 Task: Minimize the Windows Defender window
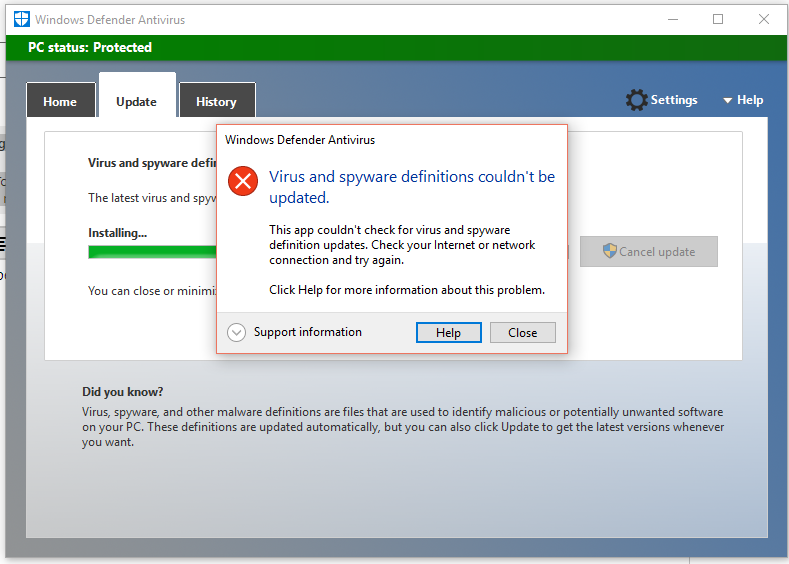(673, 19)
